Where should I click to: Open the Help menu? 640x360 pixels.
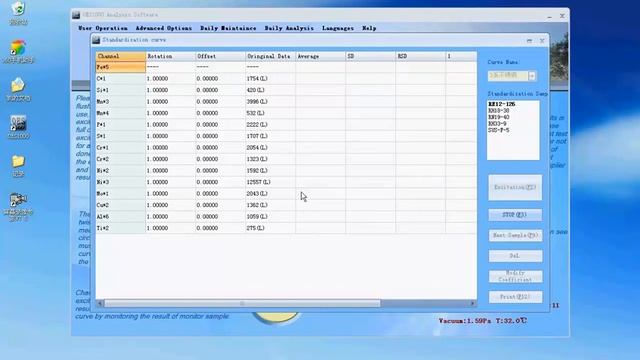(x=369, y=28)
